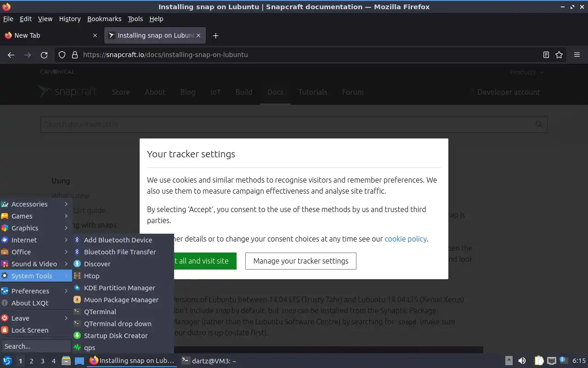The image size is (588, 368).
Task: Open the cookie policy link
Action: [406, 239]
